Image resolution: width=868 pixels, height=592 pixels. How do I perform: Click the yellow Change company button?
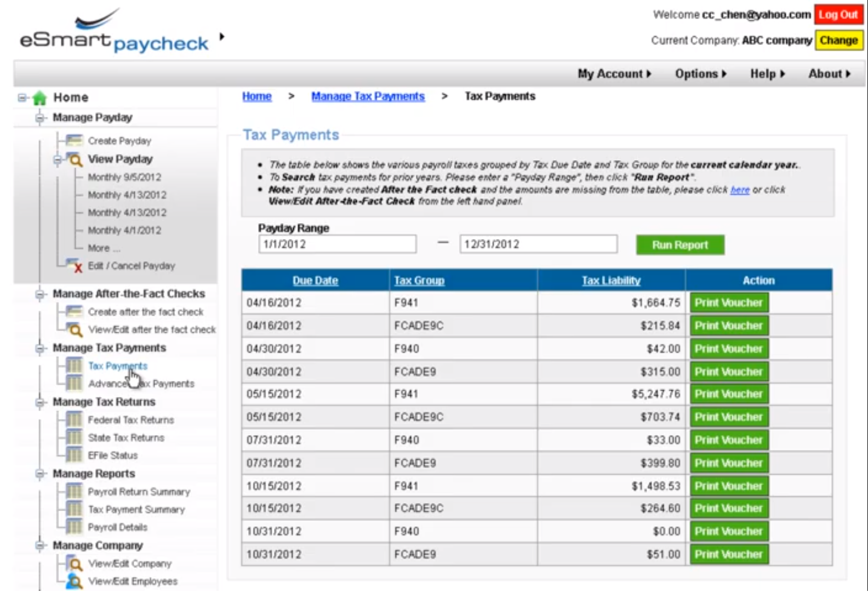coord(838,40)
